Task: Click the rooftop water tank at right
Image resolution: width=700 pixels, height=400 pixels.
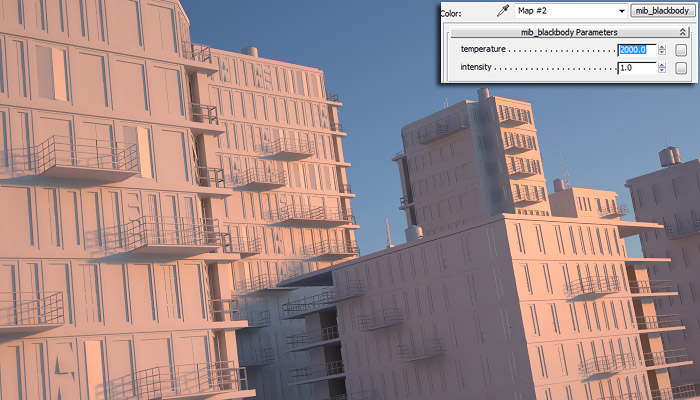Action: (x=669, y=157)
